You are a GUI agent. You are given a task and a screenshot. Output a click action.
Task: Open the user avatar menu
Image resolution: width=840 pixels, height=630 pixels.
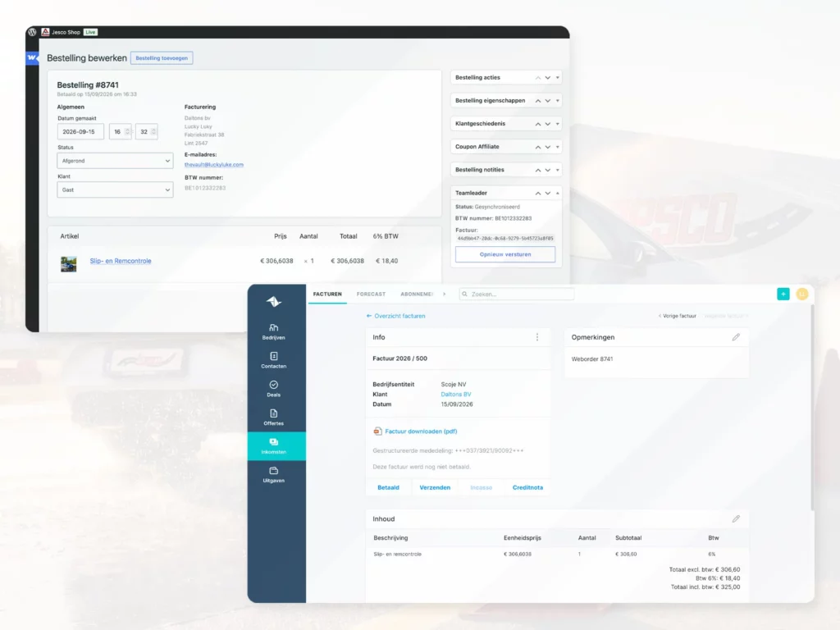tap(802, 294)
